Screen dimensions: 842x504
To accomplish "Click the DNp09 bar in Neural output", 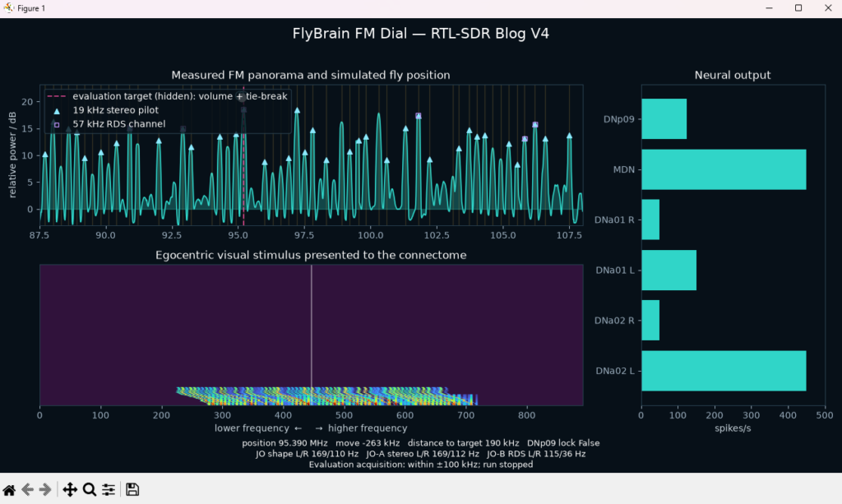I will [x=664, y=119].
